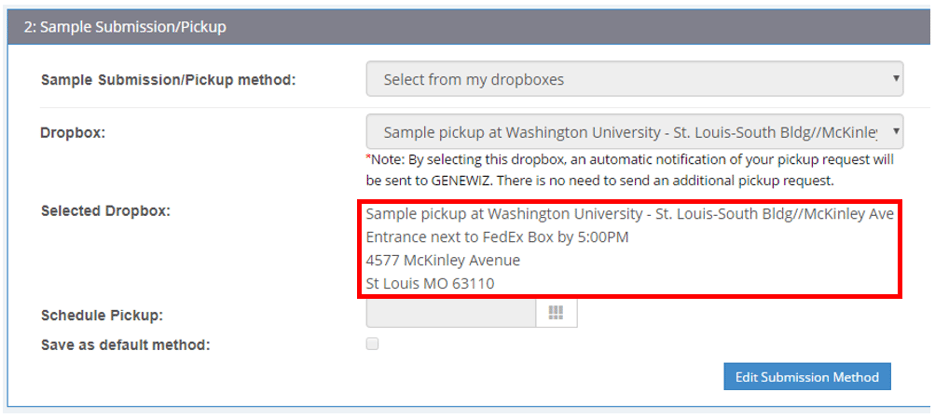Image resolution: width=935 pixels, height=418 pixels.
Task: Click the 'Dropbox:' field label
Action: tap(72, 131)
